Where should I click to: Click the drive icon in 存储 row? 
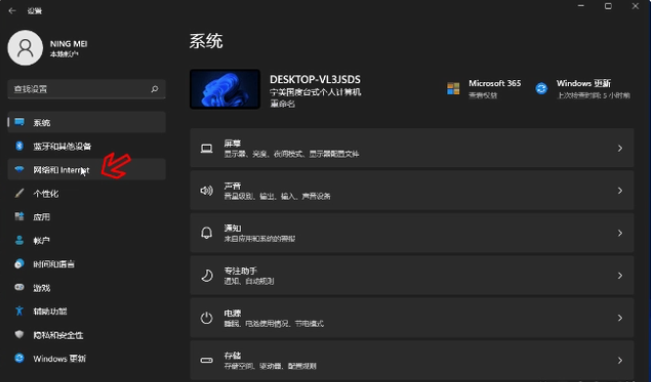[206, 360]
